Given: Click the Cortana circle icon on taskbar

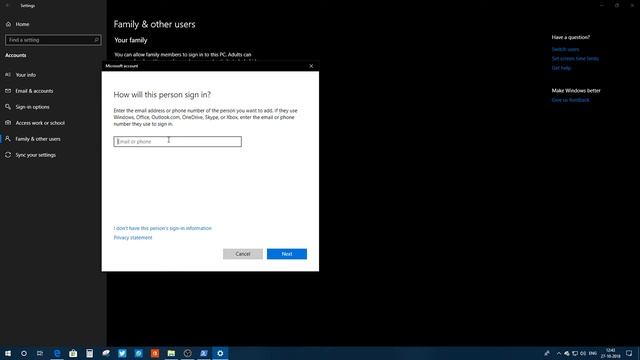Looking at the screenshot, I should coord(24,353).
